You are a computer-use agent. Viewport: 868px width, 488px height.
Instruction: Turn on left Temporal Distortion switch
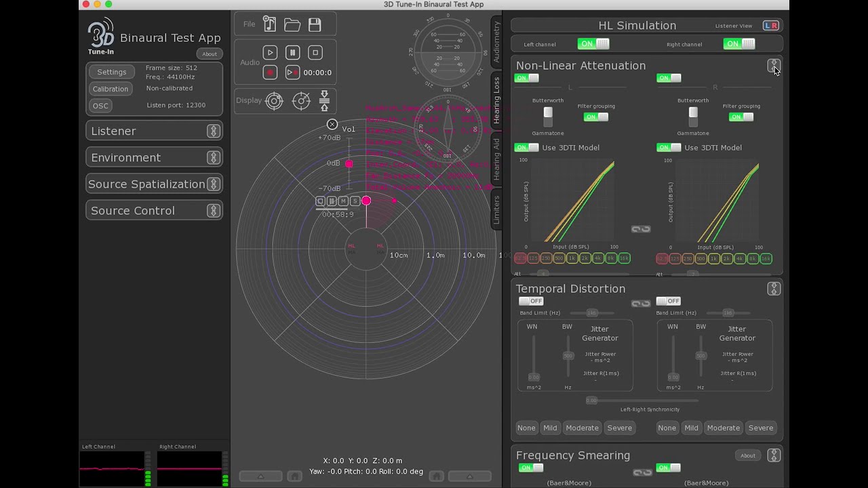click(x=531, y=301)
